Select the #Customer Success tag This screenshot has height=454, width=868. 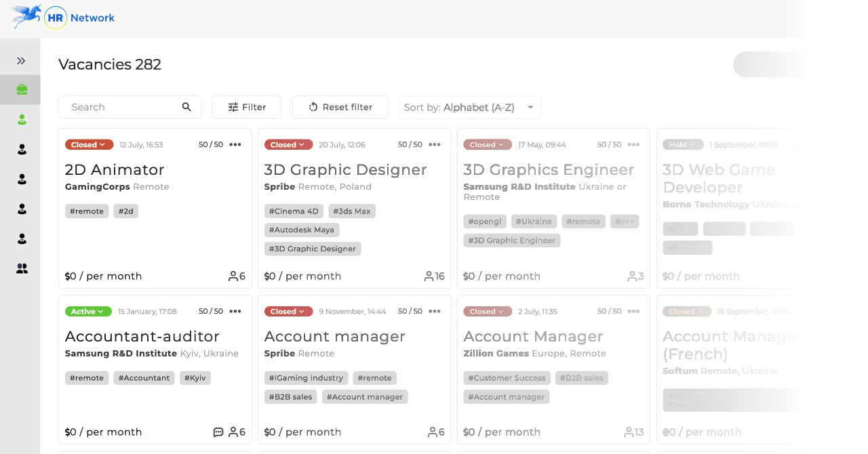[x=507, y=378]
